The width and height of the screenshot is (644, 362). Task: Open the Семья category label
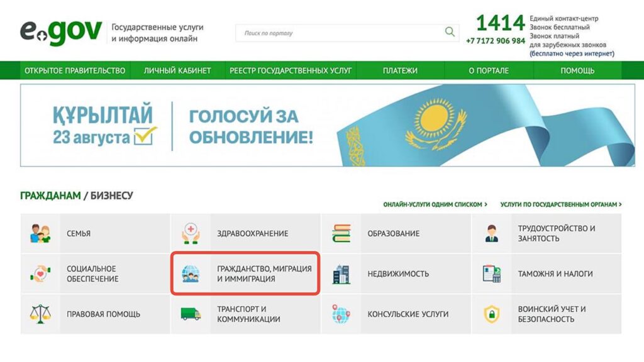pyautogui.click(x=79, y=233)
